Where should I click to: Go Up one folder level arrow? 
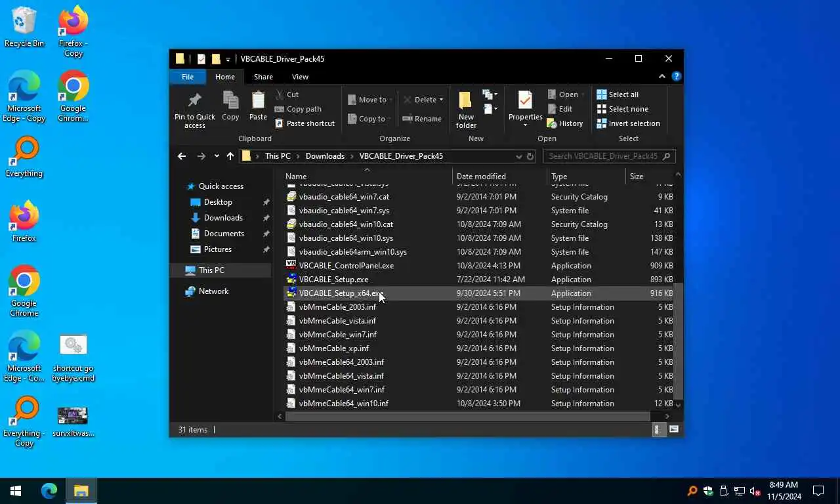point(230,156)
